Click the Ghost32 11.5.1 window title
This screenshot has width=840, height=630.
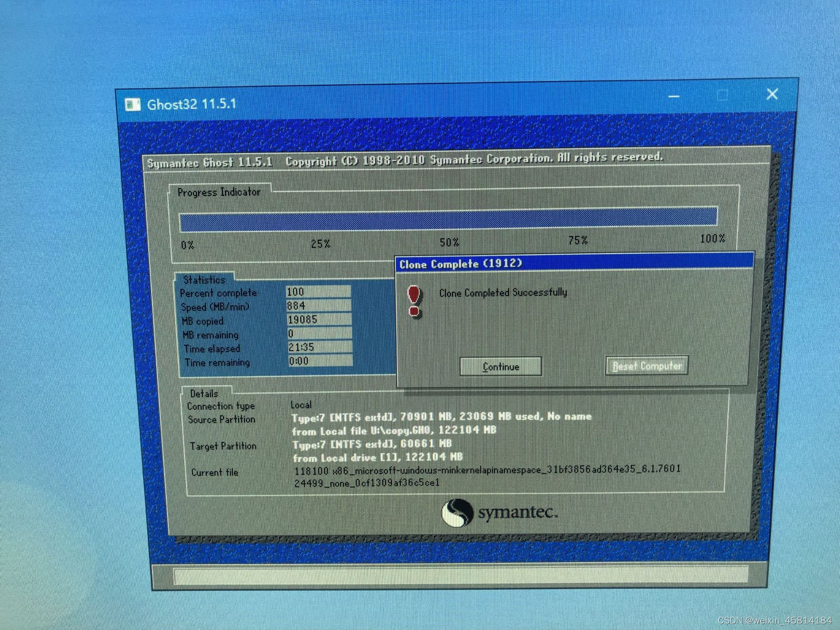click(192, 104)
